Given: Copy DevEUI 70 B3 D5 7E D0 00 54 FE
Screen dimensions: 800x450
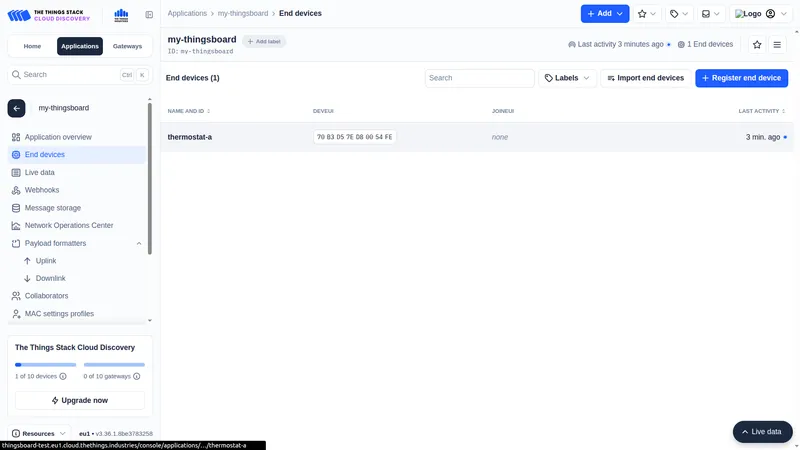Looking at the screenshot, I should click(x=355, y=137).
